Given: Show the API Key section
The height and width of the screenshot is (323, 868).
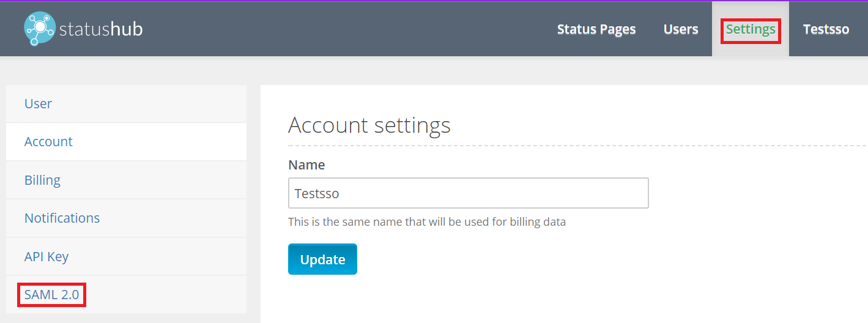Looking at the screenshot, I should point(46,256).
